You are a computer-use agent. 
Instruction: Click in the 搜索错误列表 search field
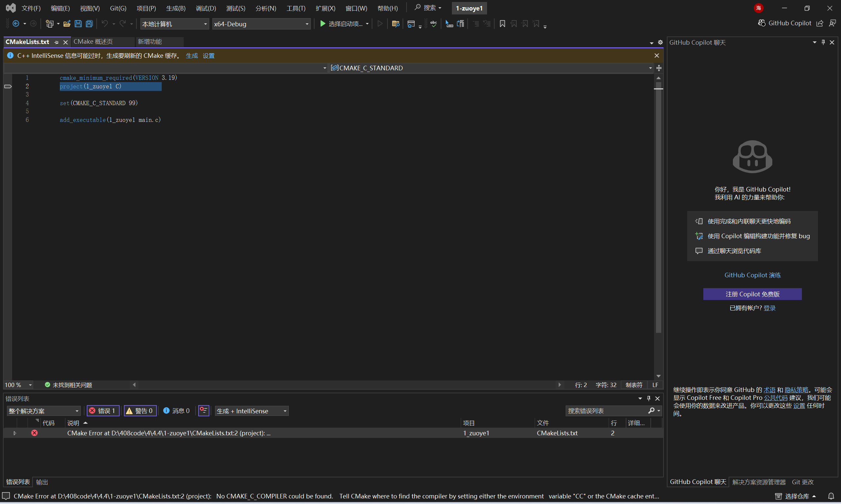tap(606, 411)
